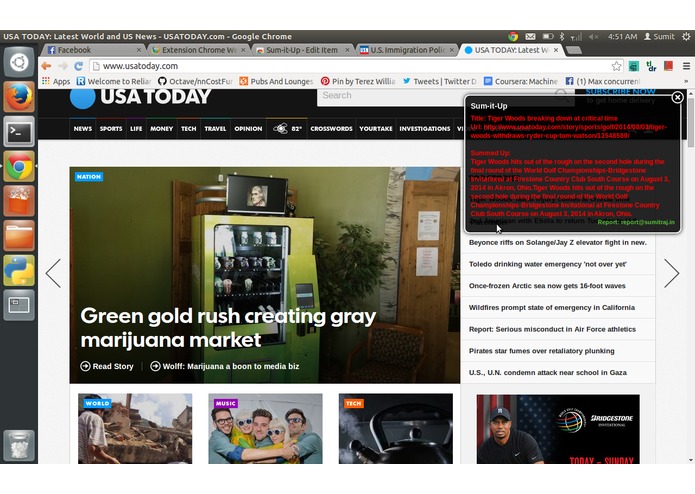Open TECH kettle story thumbnail
The height and width of the screenshot is (494, 695).
pos(396,429)
